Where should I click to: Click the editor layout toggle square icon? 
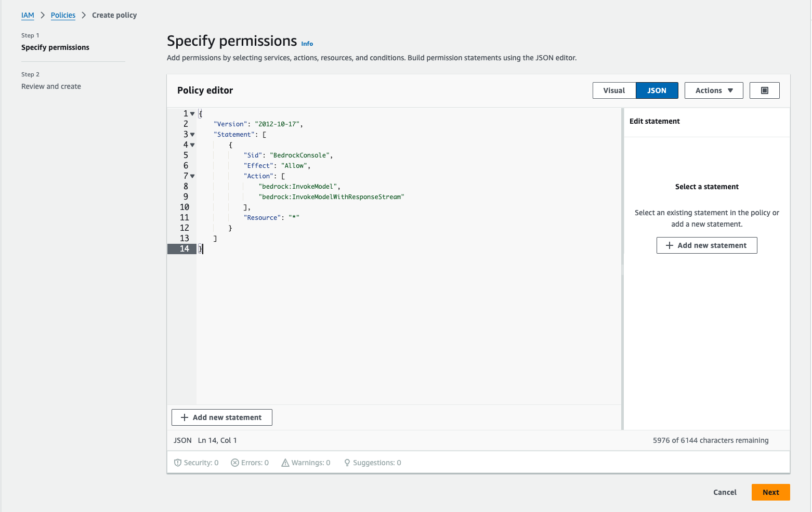point(764,90)
